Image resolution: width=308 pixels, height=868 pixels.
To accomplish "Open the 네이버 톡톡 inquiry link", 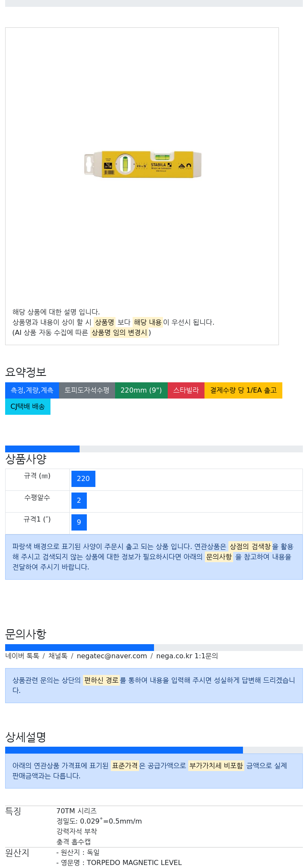I will point(22,656).
